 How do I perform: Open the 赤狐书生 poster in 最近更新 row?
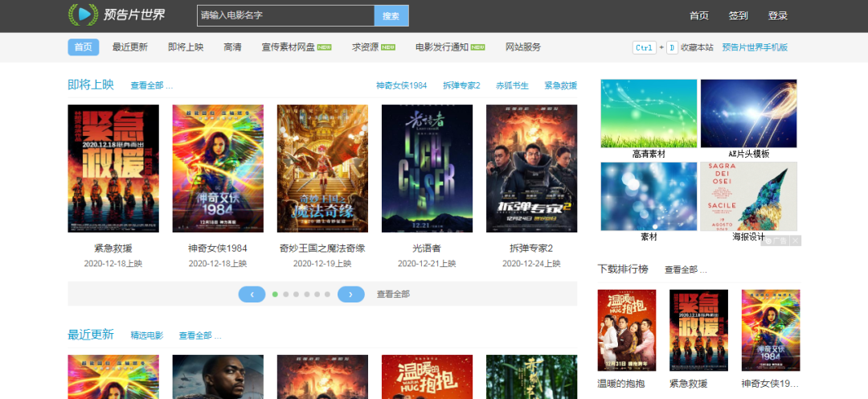point(532,377)
